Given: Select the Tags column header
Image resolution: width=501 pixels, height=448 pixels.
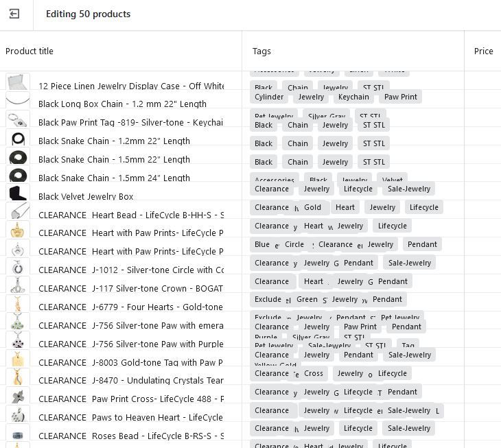Looking at the screenshot, I should 261,51.
